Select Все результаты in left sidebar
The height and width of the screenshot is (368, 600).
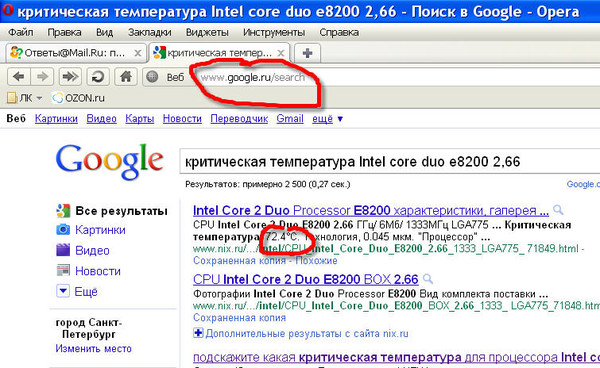(x=121, y=211)
